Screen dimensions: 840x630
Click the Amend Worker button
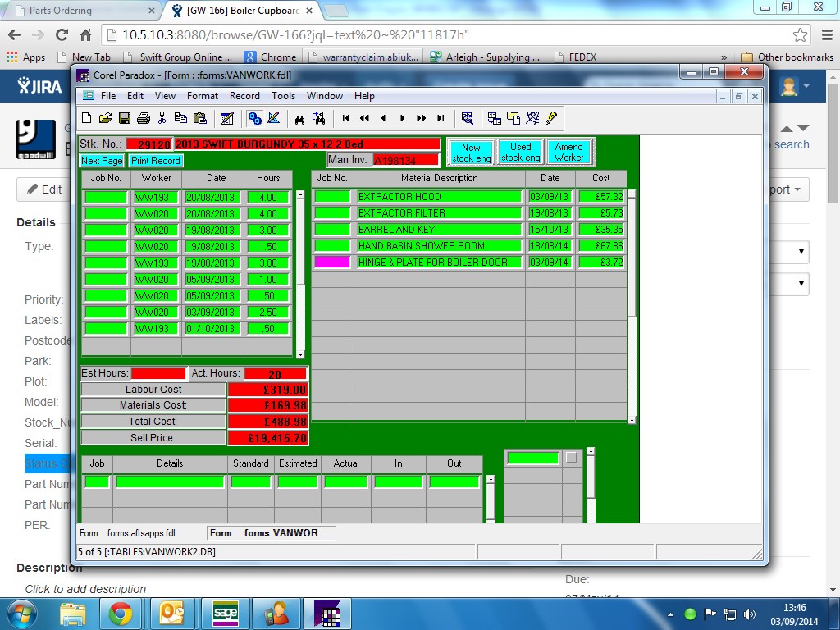point(568,153)
